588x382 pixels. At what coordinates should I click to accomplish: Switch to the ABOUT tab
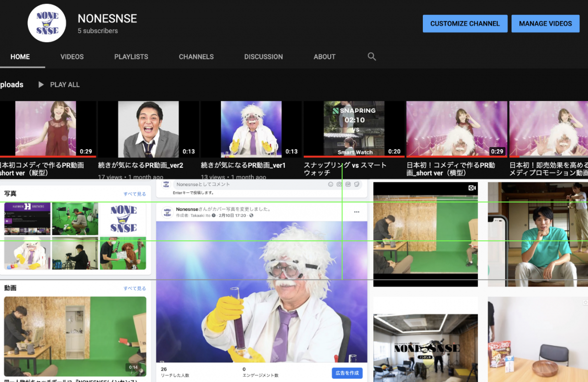tap(324, 57)
